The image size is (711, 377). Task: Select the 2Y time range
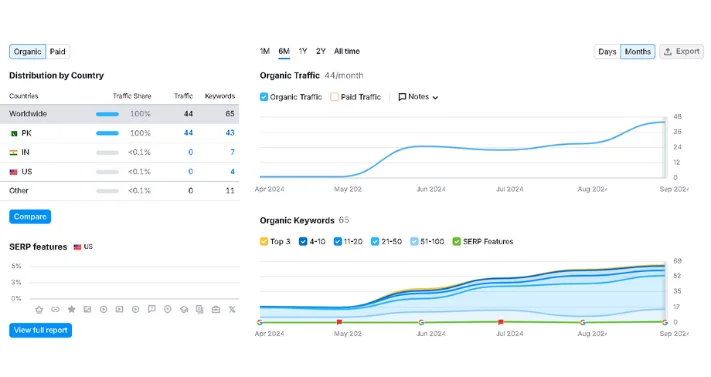321,51
